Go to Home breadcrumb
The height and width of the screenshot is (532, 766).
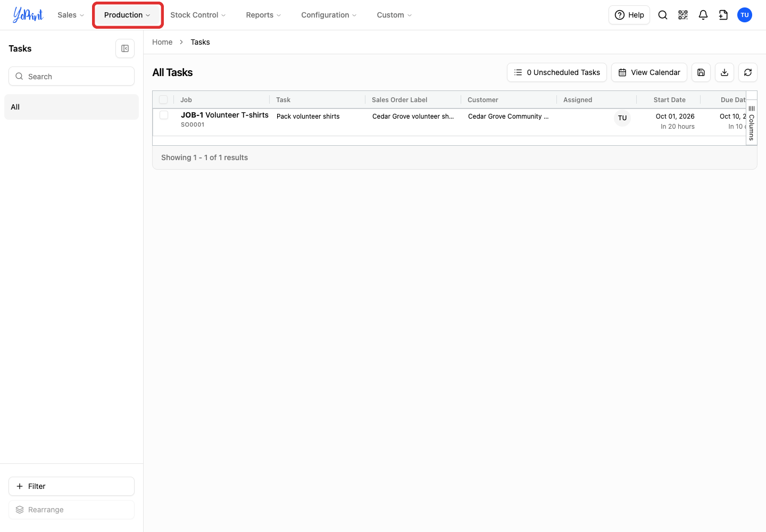tap(162, 42)
